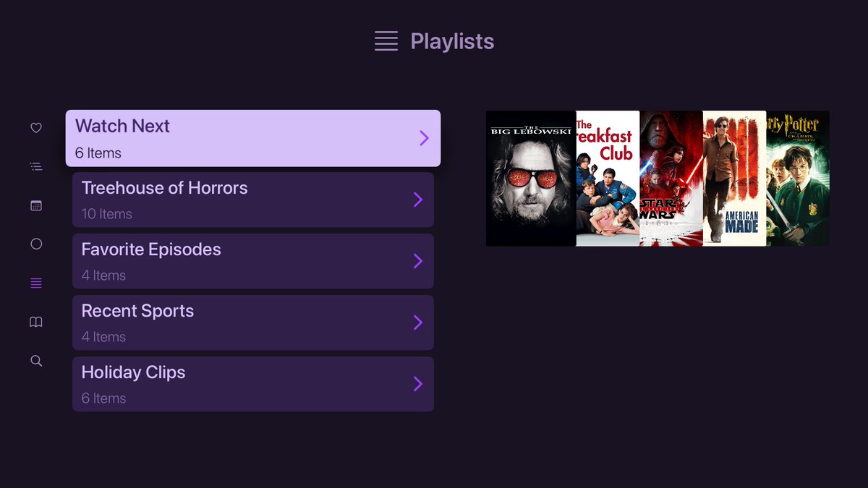Click the Harry Potter poster
This screenshot has height=488, width=868.
point(798,179)
